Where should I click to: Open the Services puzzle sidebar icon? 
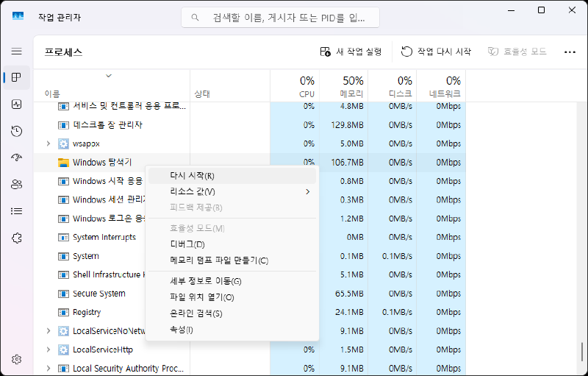pyautogui.click(x=16, y=238)
